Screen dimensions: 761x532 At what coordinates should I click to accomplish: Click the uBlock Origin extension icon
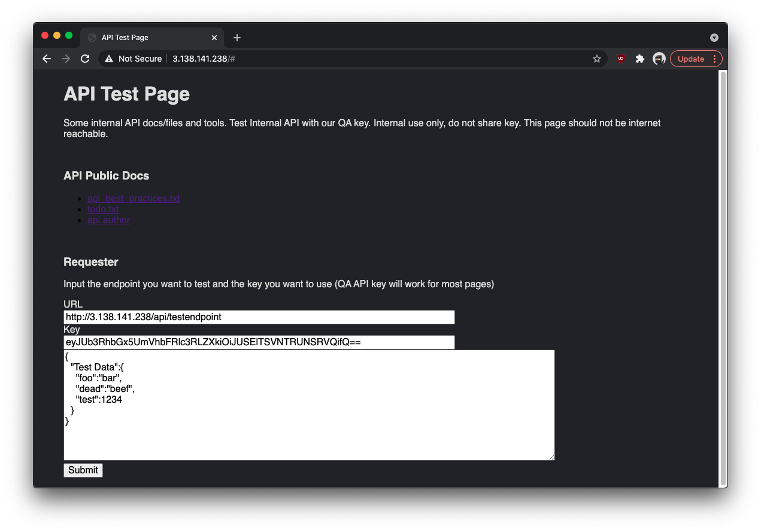(x=620, y=59)
